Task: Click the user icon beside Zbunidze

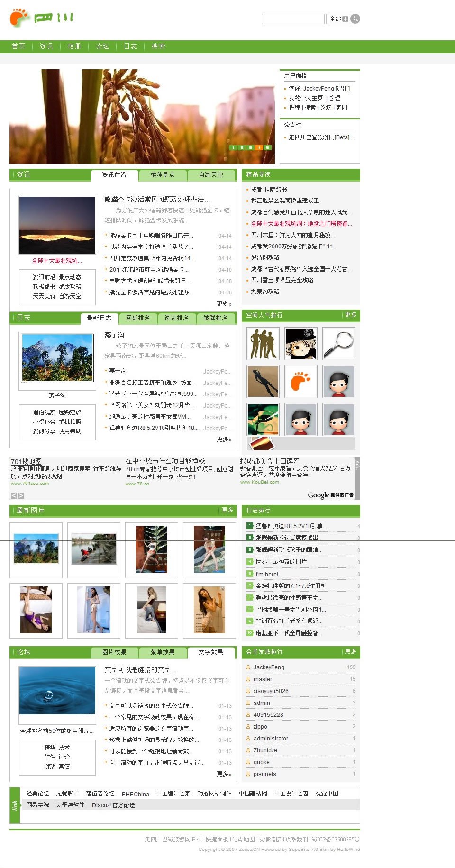Action: [248, 750]
